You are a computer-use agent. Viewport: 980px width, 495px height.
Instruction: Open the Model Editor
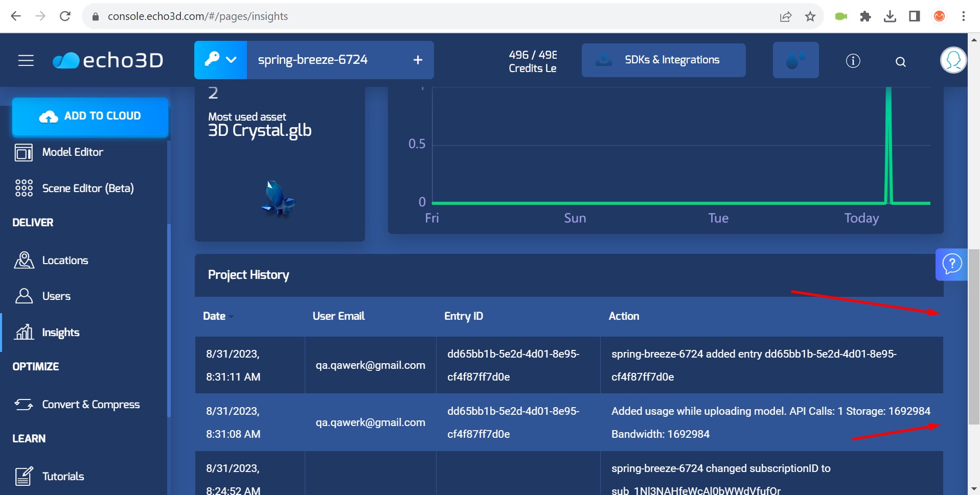pos(73,152)
